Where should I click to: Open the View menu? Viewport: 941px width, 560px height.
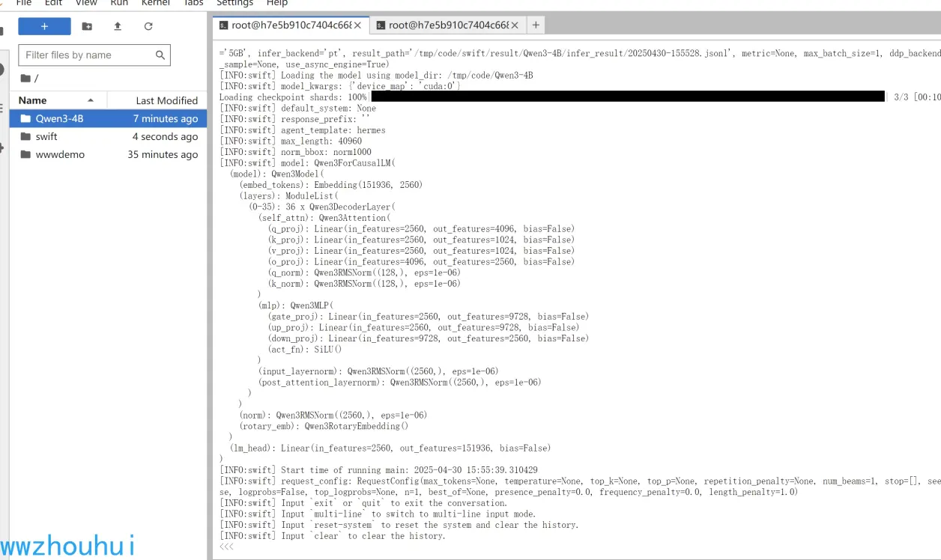pos(86,3)
